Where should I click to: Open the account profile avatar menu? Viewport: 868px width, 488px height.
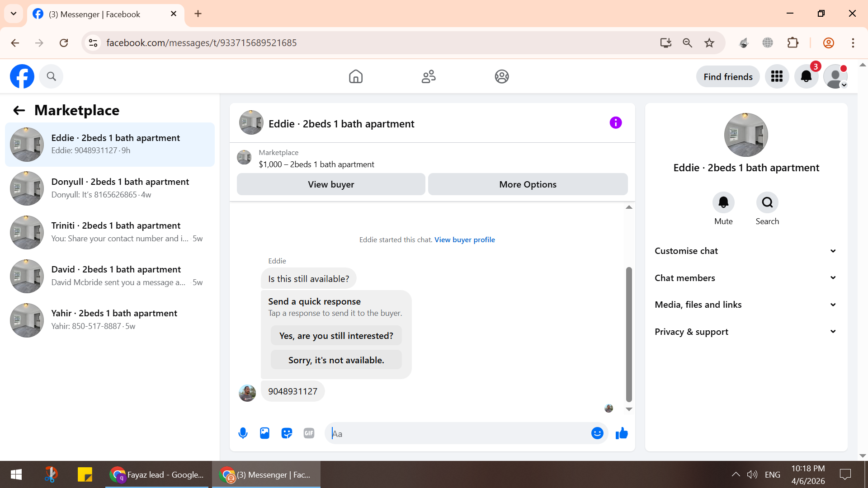point(835,76)
